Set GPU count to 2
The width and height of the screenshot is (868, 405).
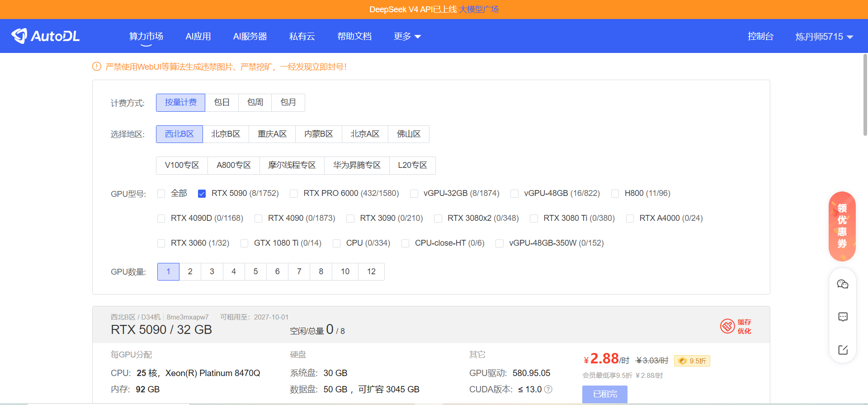click(190, 272)
